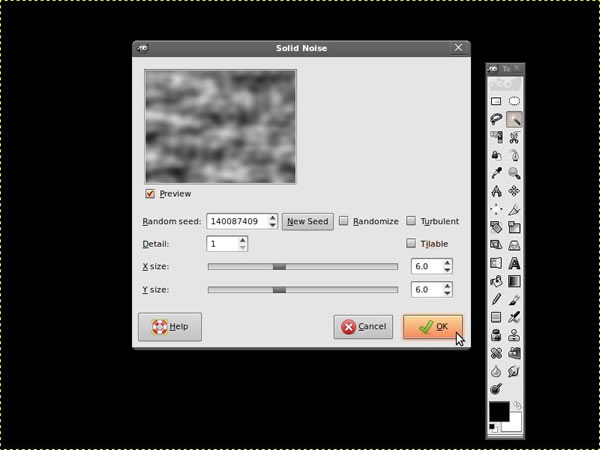Enable the Turbulent checkbox
The width and height of the screenshot is (600, 450).
coord(411,221)
